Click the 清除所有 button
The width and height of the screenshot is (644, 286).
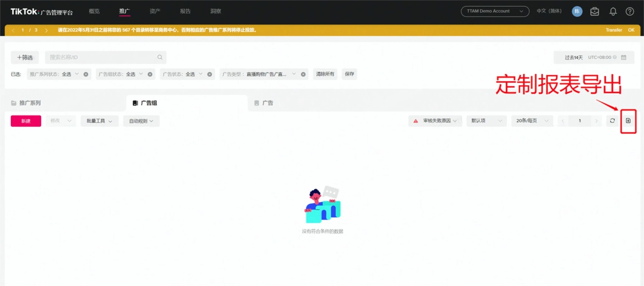point(325,74)
